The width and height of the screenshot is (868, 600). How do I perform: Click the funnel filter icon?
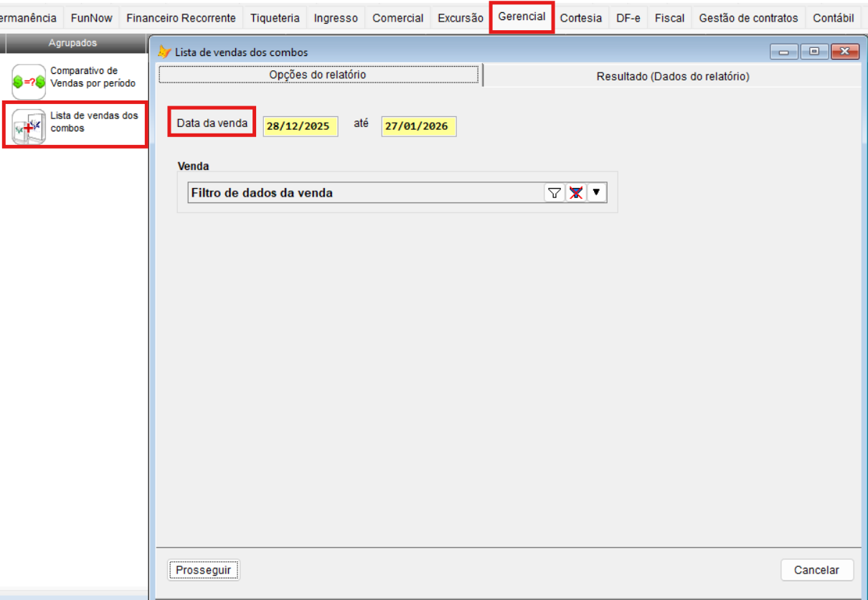[554, 192]
